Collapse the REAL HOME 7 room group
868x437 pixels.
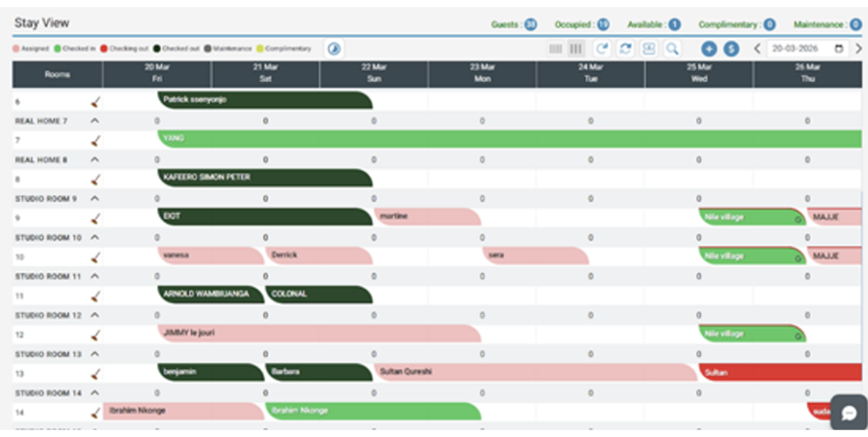[95, 120]
